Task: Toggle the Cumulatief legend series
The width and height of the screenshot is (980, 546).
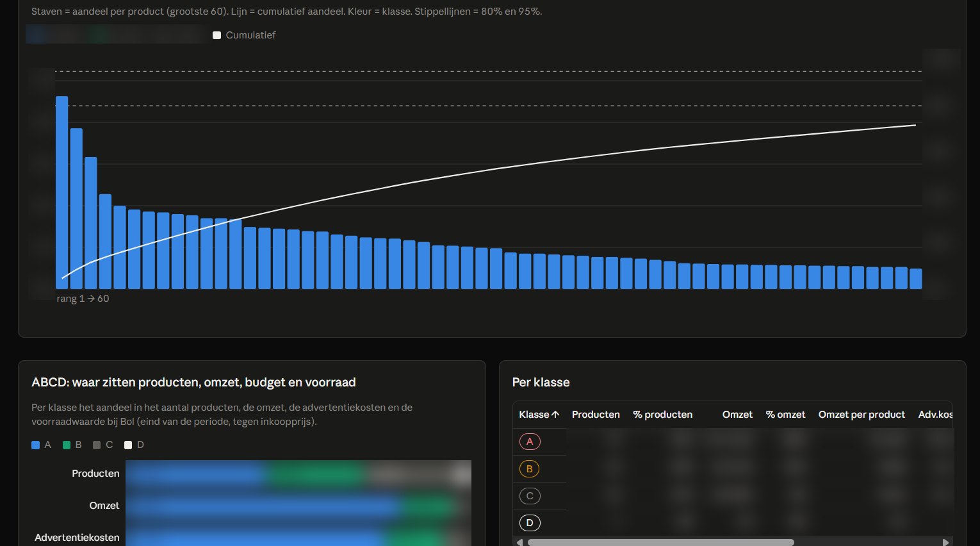Action: (x=244, y=35)
